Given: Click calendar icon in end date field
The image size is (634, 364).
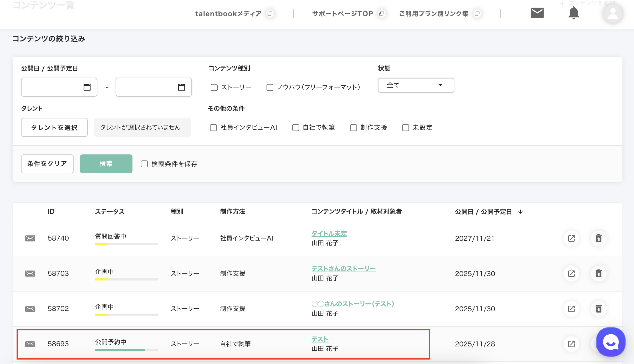Looking at the screenshot, I should pyautogui.click(x=181, y=87).
